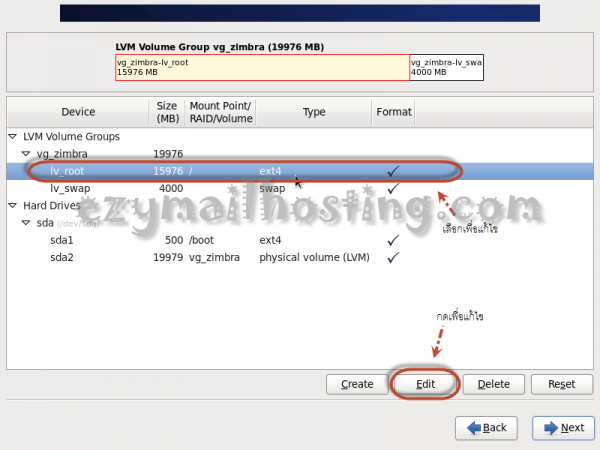Click the swap type cell
This screenshot has height=450, width=600.
coord(272,189)
